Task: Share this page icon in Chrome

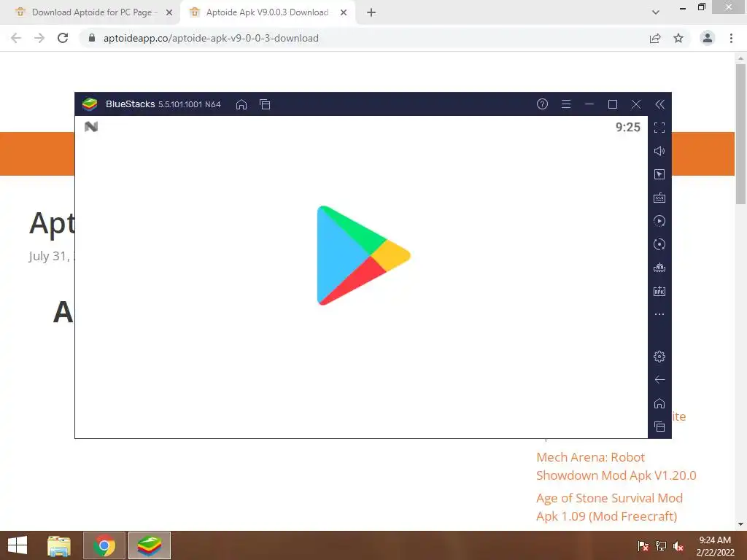Action: point(655,38)
